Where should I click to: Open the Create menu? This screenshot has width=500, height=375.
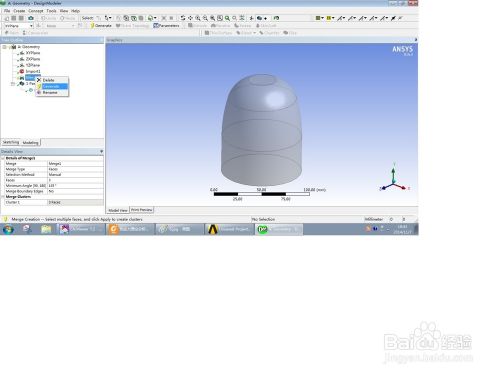point(19,11)
